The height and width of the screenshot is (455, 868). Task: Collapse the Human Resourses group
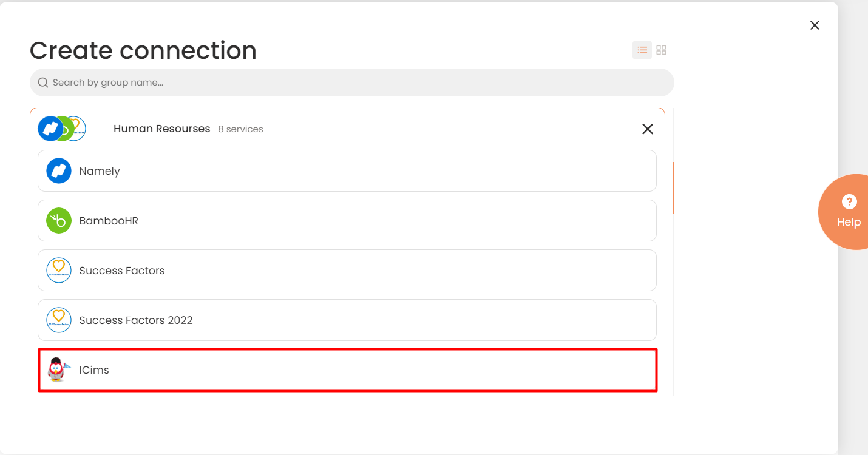coord(648,129)
